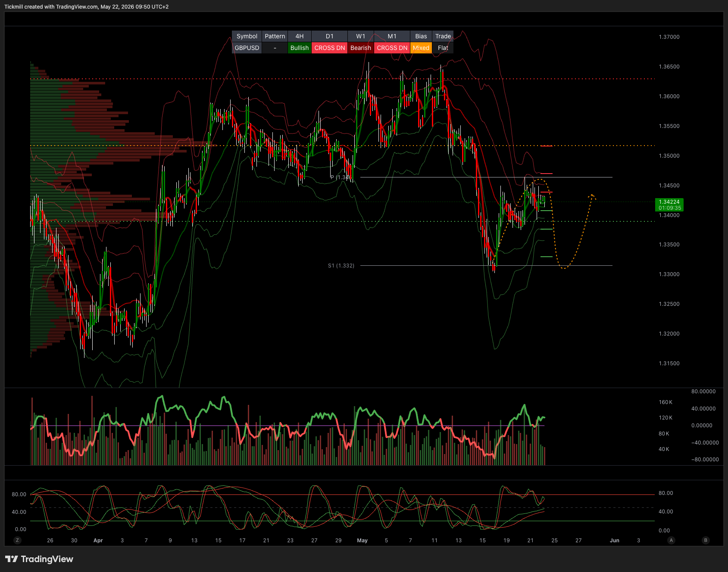Click the 30 date label on the time axis
Image resolution: width=728 pixels, height=572 pixels.
[x=74, y=541]
